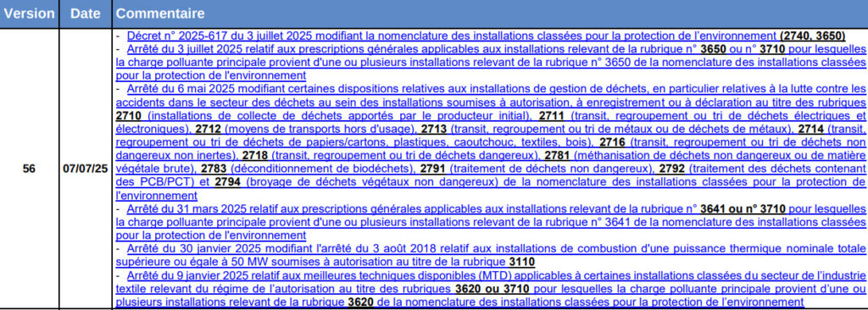Viewport: 868px width, 310px height.
Task: Click rubrique number 2710
Action: (129, 116)
